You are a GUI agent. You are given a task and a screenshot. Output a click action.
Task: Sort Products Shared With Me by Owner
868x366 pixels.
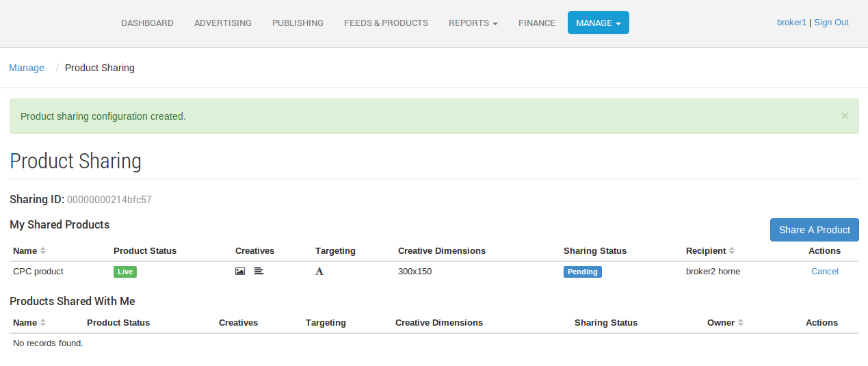pos(725,323)
